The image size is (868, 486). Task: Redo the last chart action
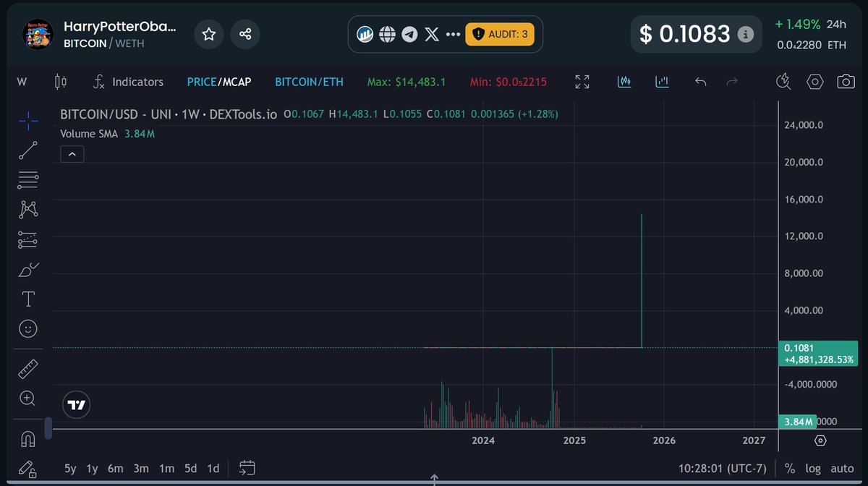point(732,82)
